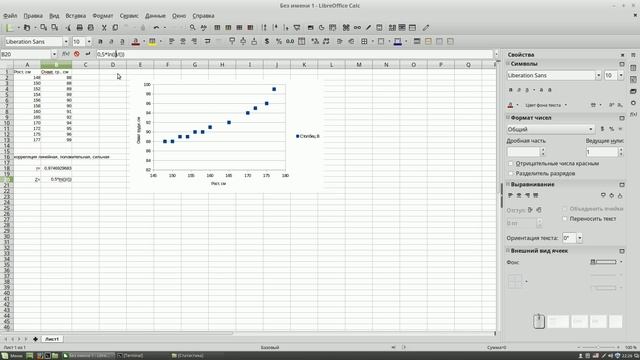Viewport: 640px width, 360px height.
Task: Click the highlighting color yellow swatch
Action: 152,41
